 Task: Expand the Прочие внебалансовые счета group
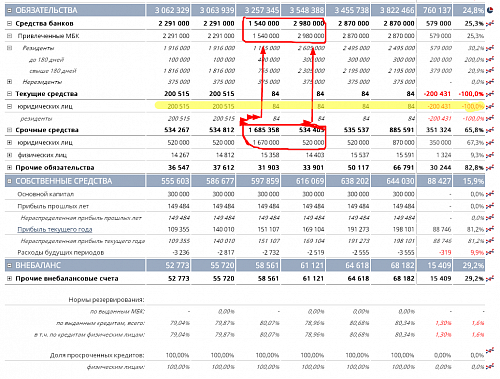pyautogui.click(x=9, y=278)
